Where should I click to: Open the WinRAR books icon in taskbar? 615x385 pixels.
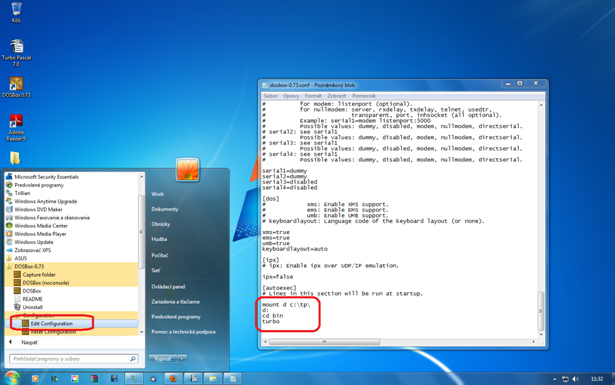[94, 378]
